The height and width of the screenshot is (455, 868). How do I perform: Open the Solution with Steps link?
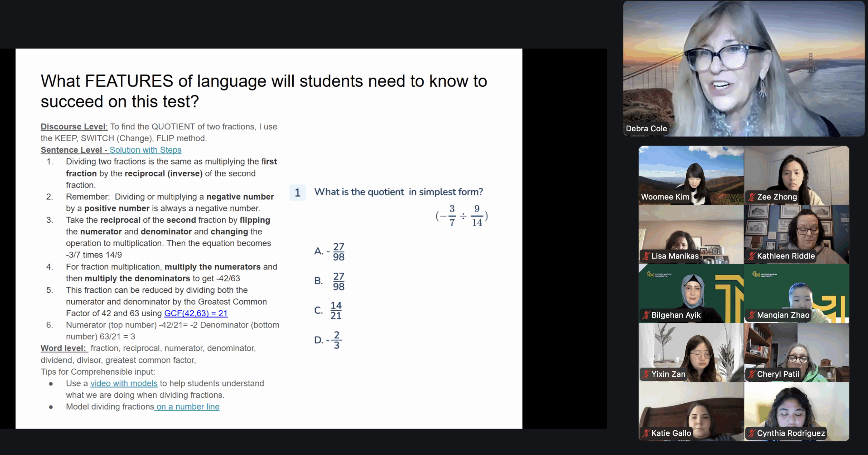pyautogui.click(x=145, y=150)
